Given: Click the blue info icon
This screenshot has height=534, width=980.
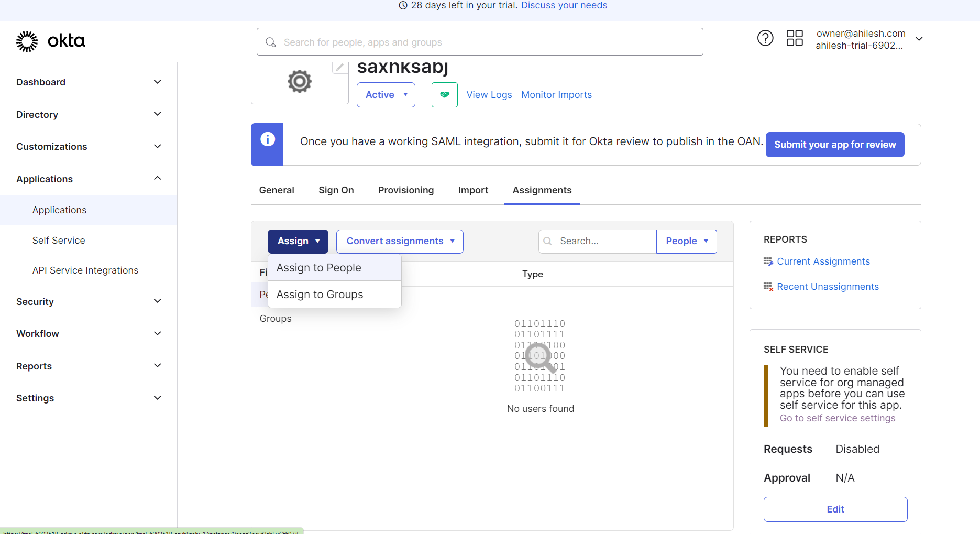Looking at the screenshot, I should 268,139.
